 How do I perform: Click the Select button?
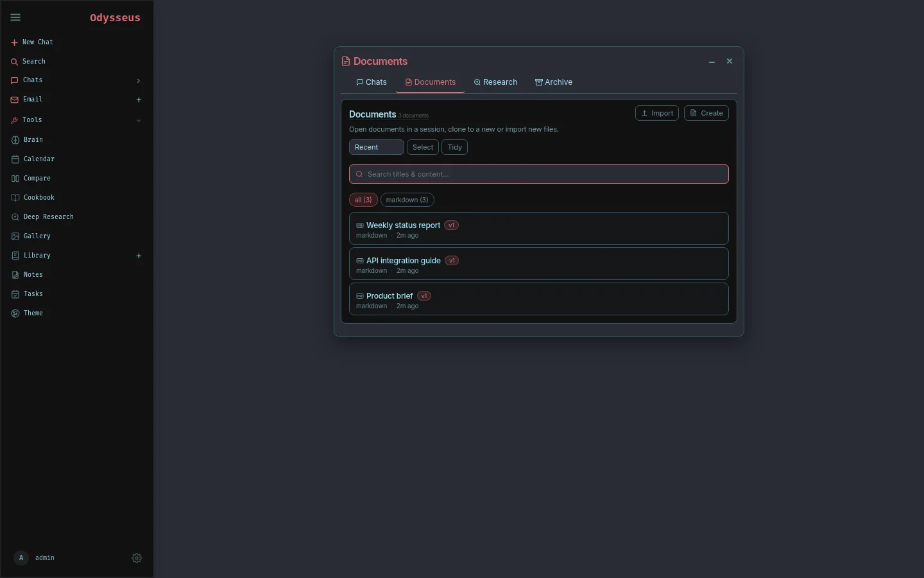pos(423,147)
